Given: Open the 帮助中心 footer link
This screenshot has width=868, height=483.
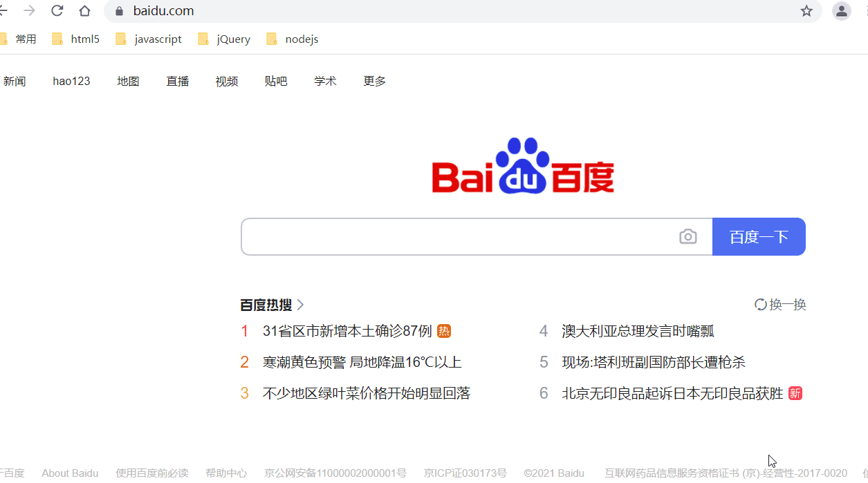Looking at the screenshot, I should [x=226, y=473].
